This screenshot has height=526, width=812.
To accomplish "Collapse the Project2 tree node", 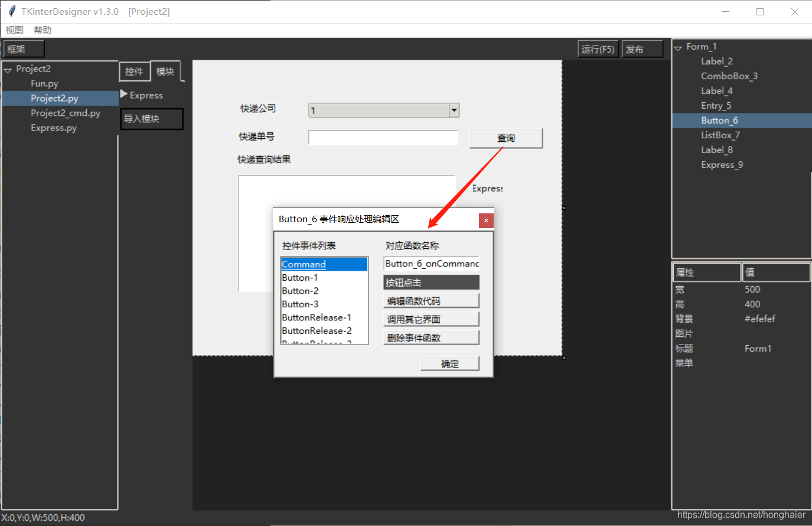I will click(x=8, y=70).
